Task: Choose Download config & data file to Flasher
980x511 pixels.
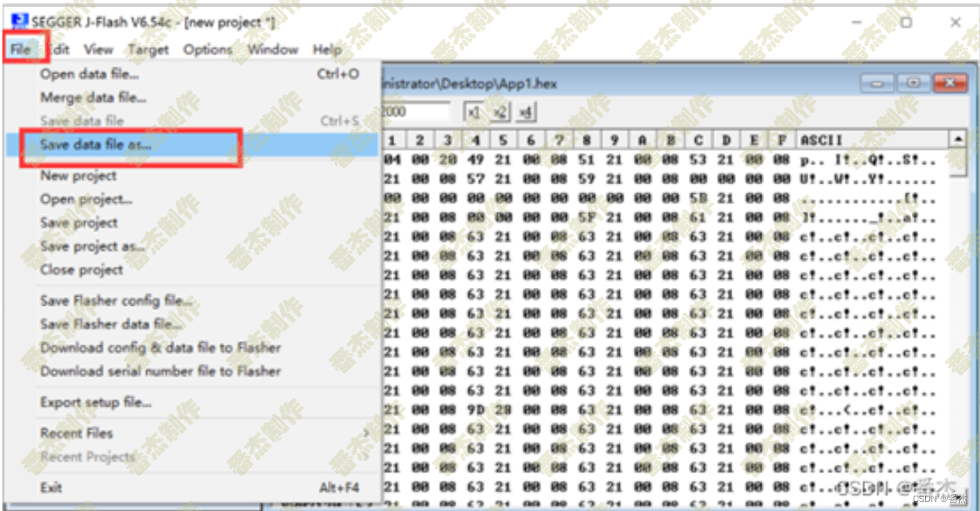Action: [x=193, y=348]
